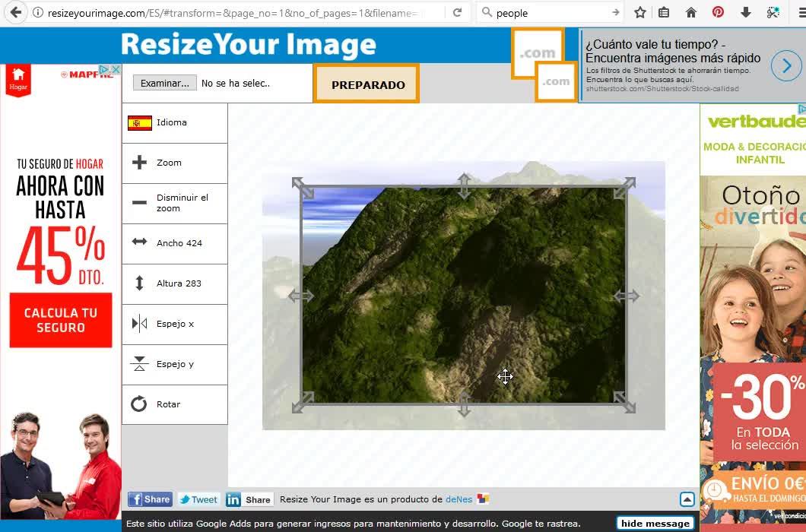This screenshot has width=806, height=532.
Task: Collapse footer with the up-arrow icon
Action: pyautogui.click(x=687, y=499)
